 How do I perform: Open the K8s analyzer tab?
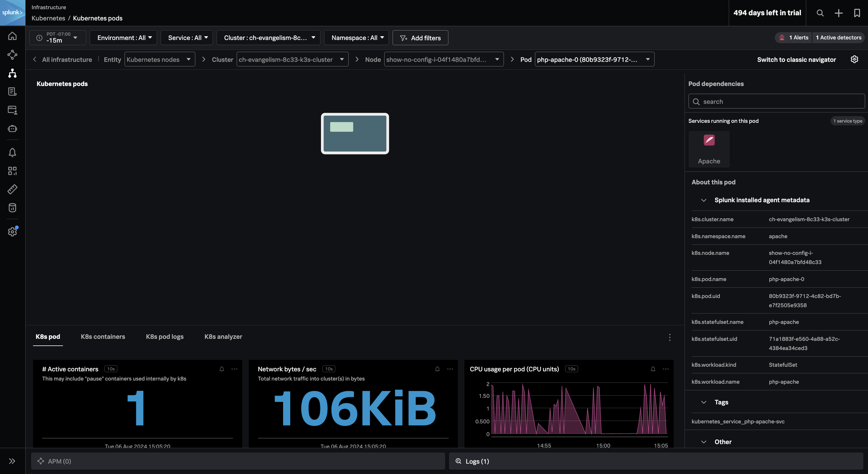(223, 337)
